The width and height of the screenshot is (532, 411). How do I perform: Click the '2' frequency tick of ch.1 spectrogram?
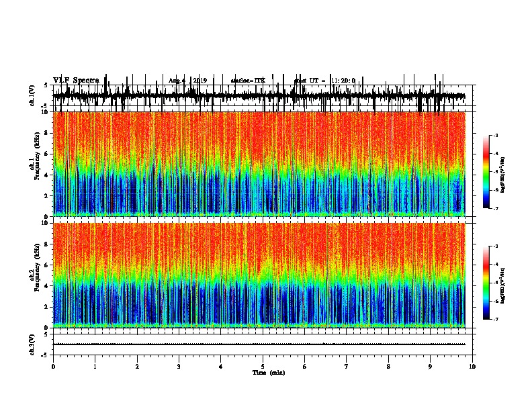46,195
